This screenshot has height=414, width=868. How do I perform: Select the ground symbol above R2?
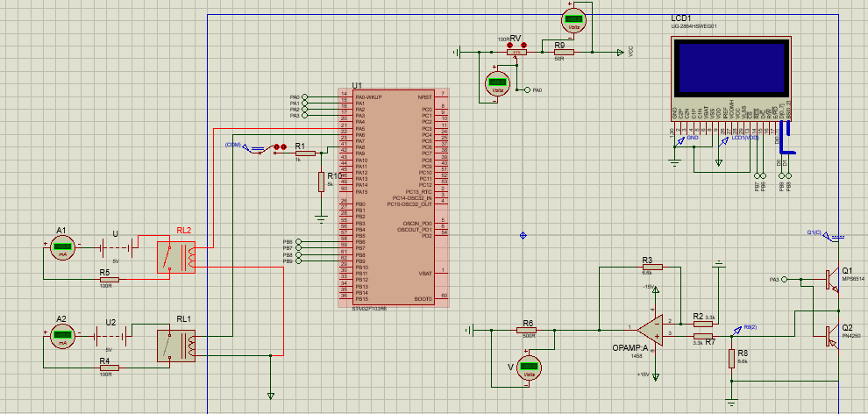click(719, 263)
